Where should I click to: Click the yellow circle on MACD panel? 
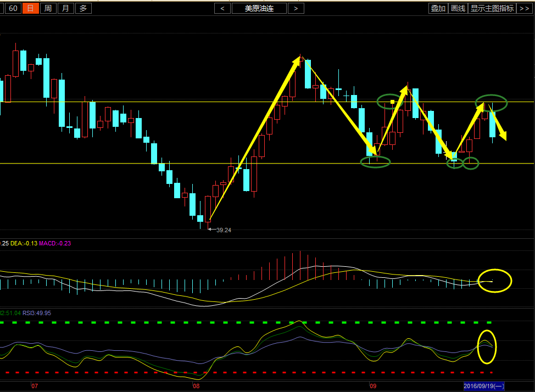pos(495,281)
